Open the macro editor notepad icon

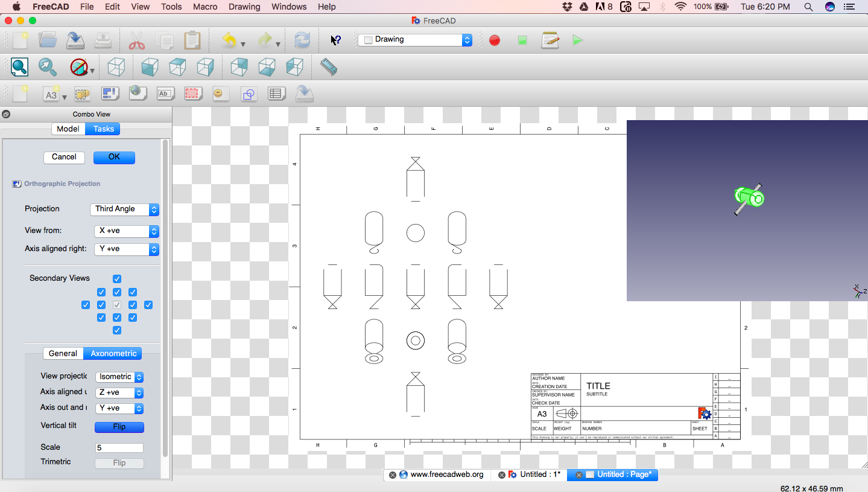click(x=550, y=40)
